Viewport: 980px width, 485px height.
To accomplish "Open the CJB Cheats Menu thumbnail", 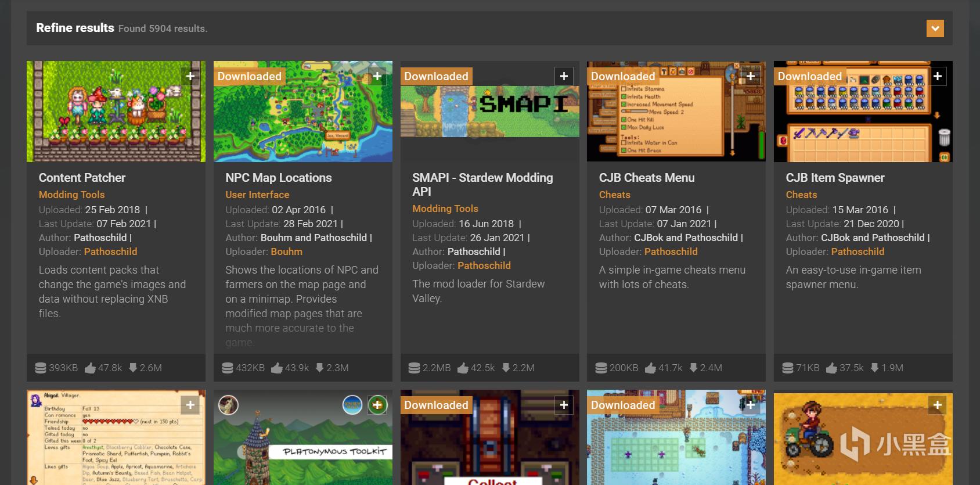I will click(x=676, y=112).
